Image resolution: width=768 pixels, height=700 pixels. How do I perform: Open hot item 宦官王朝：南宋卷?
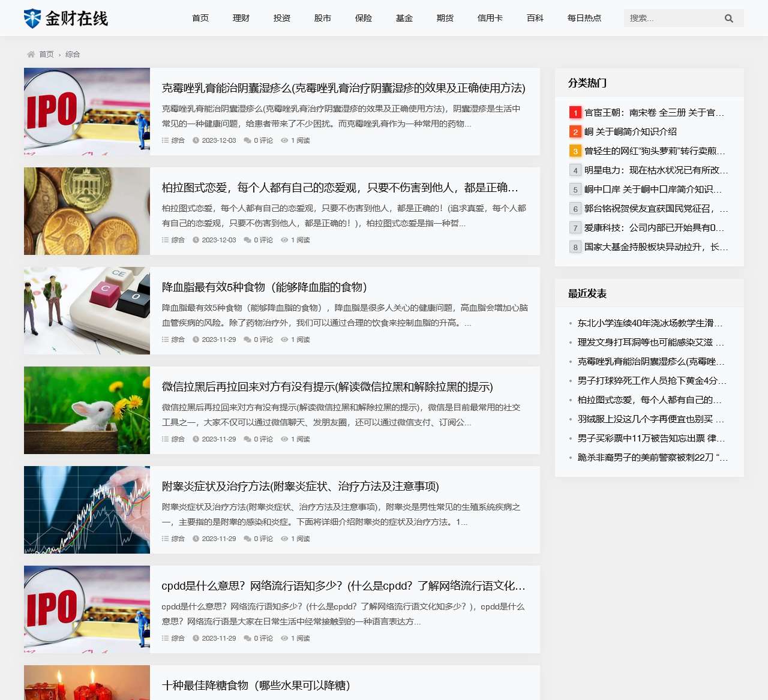pos(655,113)
